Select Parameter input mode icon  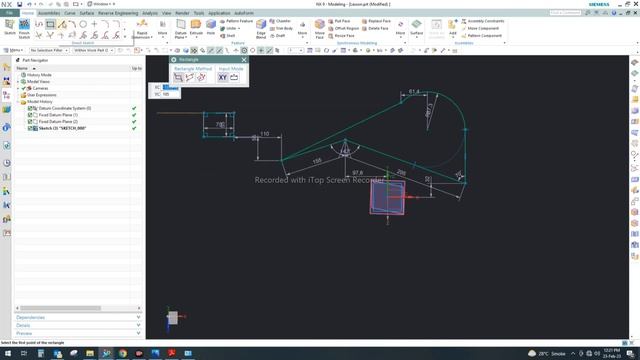point(234,77)
